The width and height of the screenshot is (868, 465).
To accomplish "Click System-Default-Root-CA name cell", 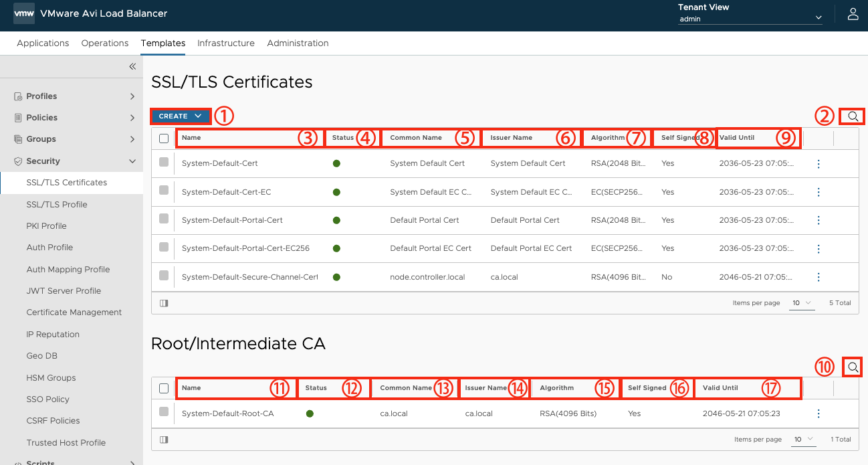I will pos(228,413).
